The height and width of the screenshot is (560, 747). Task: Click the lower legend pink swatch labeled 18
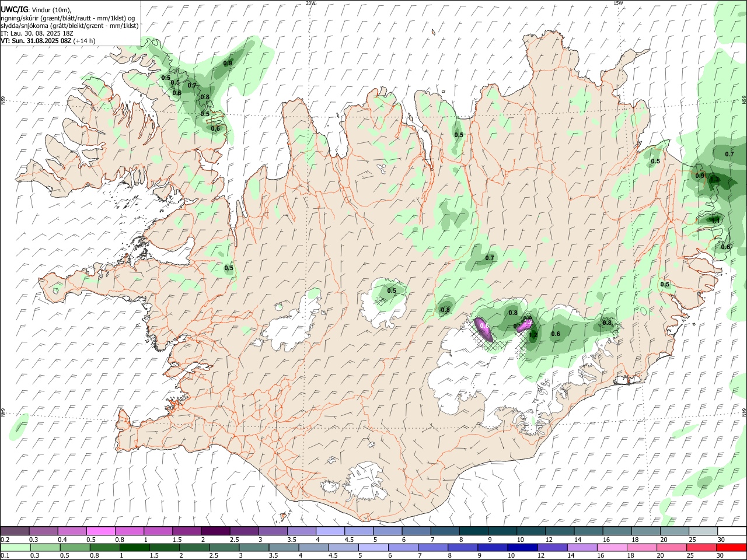point(641,547)
